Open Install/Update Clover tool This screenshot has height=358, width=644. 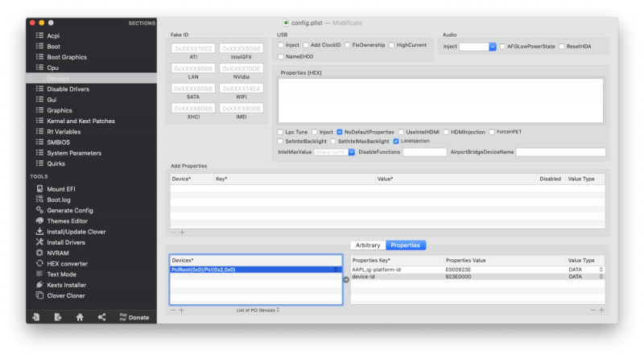pyautogui.click(x=77, y=231)
